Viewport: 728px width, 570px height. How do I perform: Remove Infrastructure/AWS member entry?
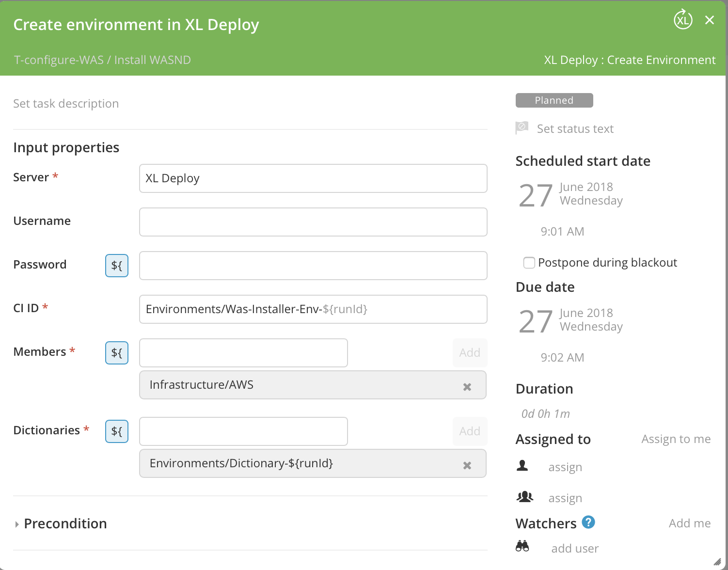[x=467, y=387]
